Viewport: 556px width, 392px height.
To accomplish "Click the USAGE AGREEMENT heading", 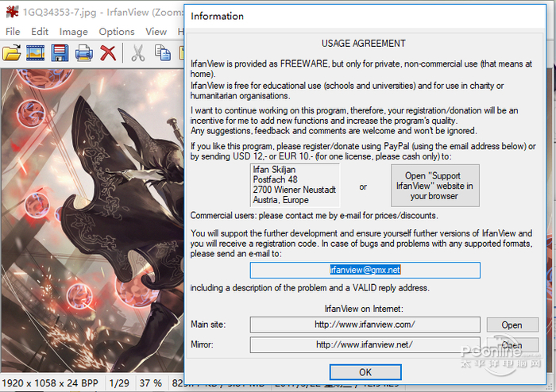I will pyautogui.click(x=364, y=44).
